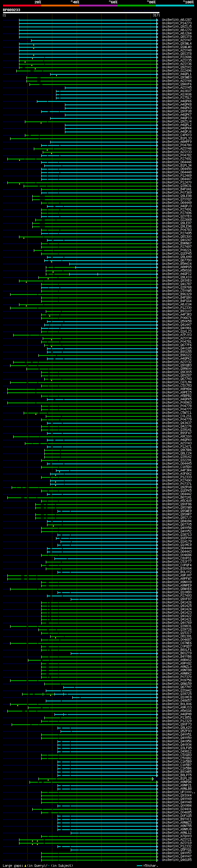Select hit UniRef100_A8J264

(176, 33)
